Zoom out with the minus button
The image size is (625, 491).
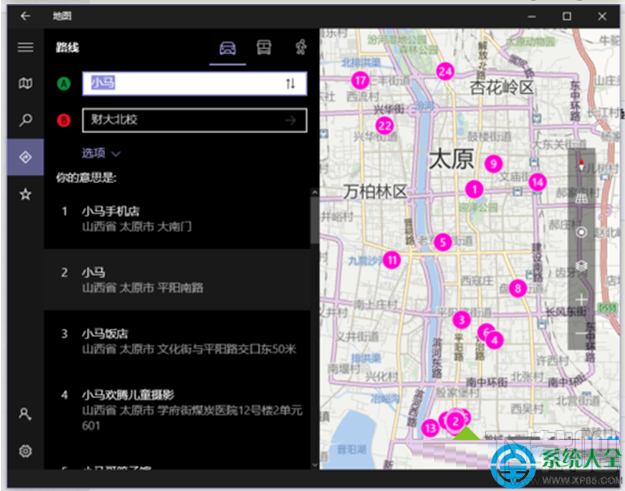click(581, 333)
